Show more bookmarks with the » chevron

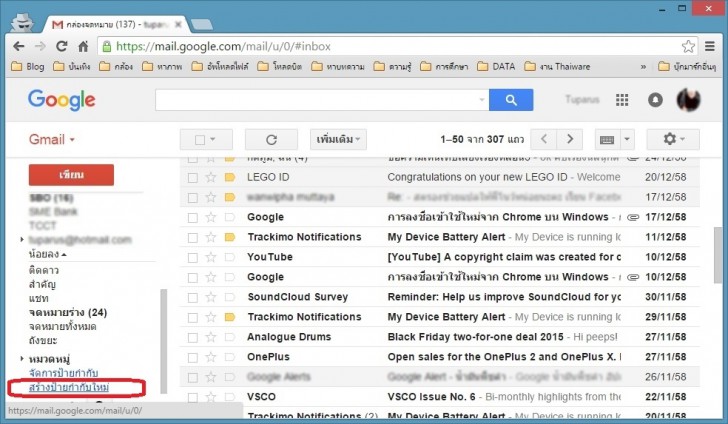643,67
